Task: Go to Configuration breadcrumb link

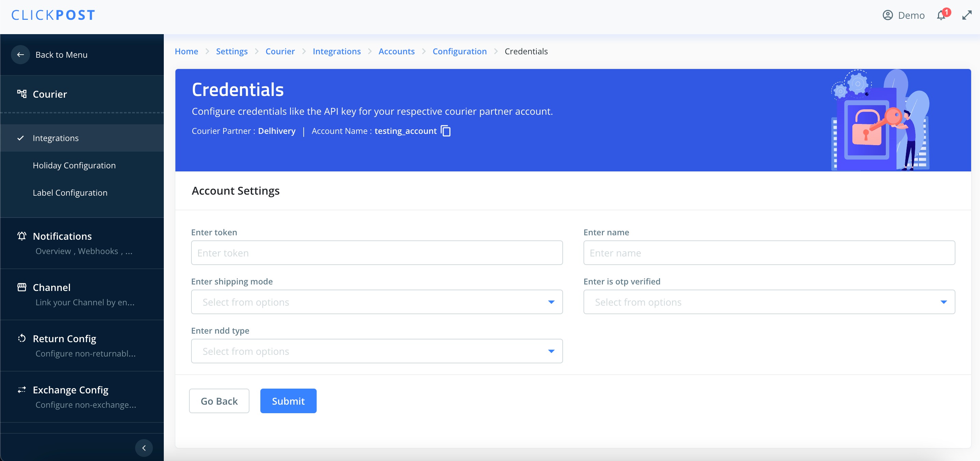Action: click(x=459, y=51)
